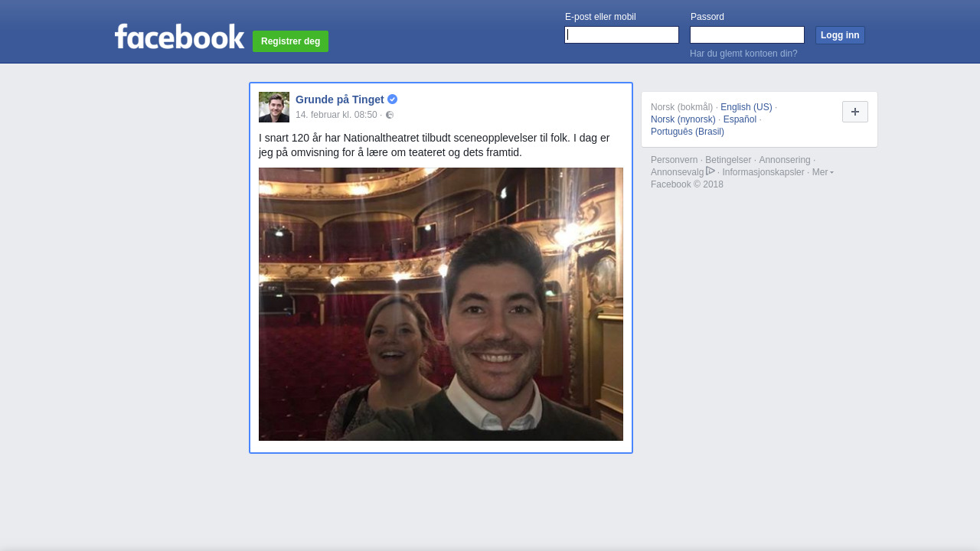The width and height of the screenshot is (980, 551).
Task: Click the Registrer deg button
Action: click(x=290, y=41)
